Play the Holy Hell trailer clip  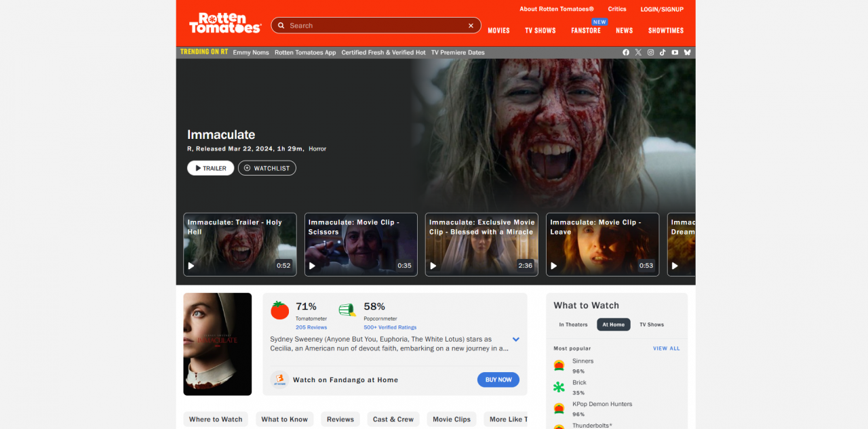tap(239, 245)
